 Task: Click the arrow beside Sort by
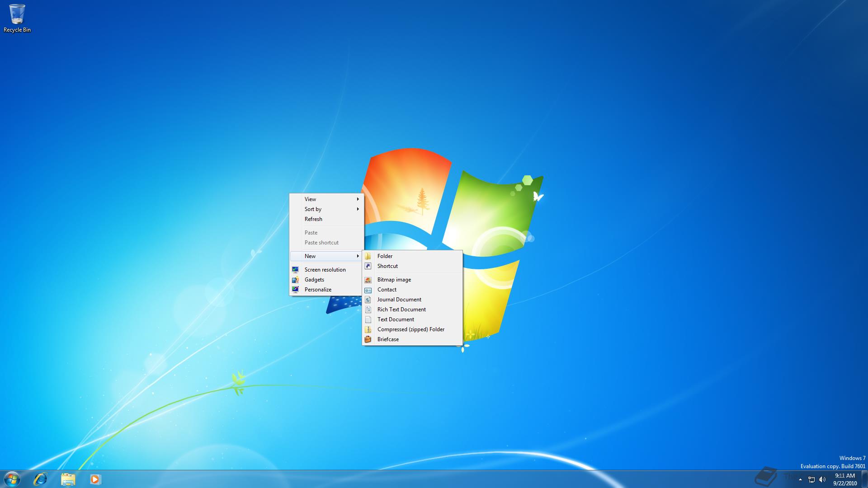pyautogui.click(x=358, y=209)
